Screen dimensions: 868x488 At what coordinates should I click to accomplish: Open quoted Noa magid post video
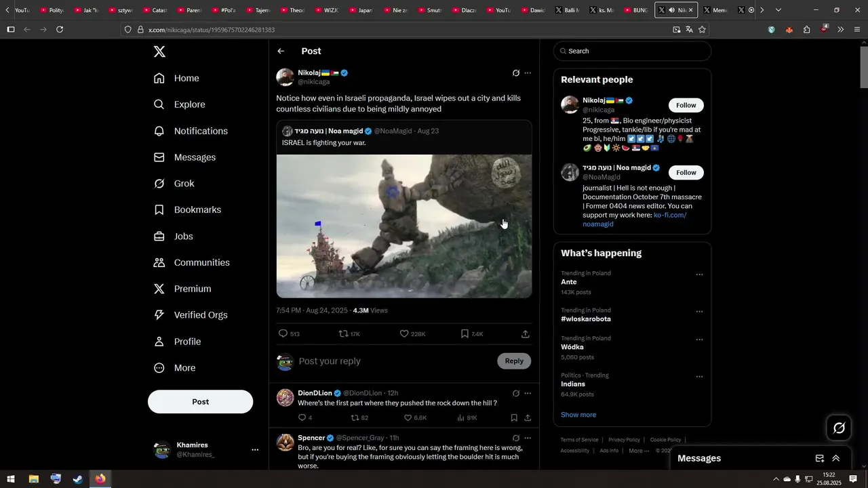point(404,226)
